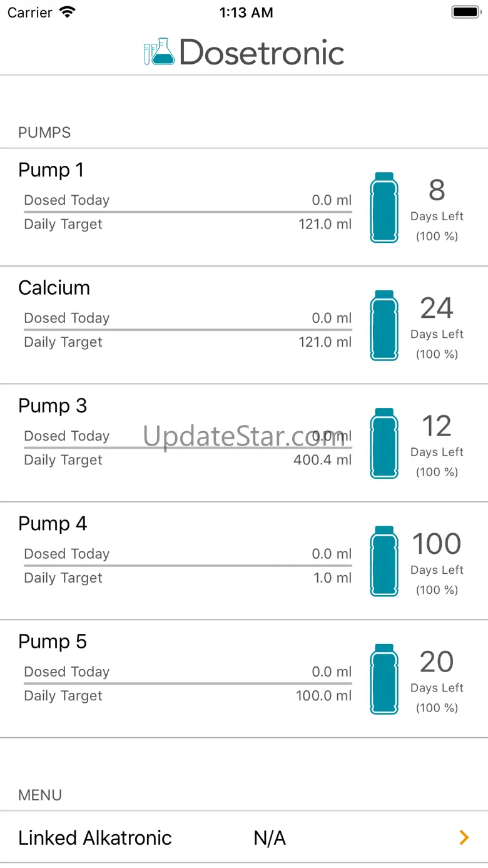This screenshot has width=488, height=868.
Task: Tap the Pump 3 bottle icon
Action: (384, 443)
